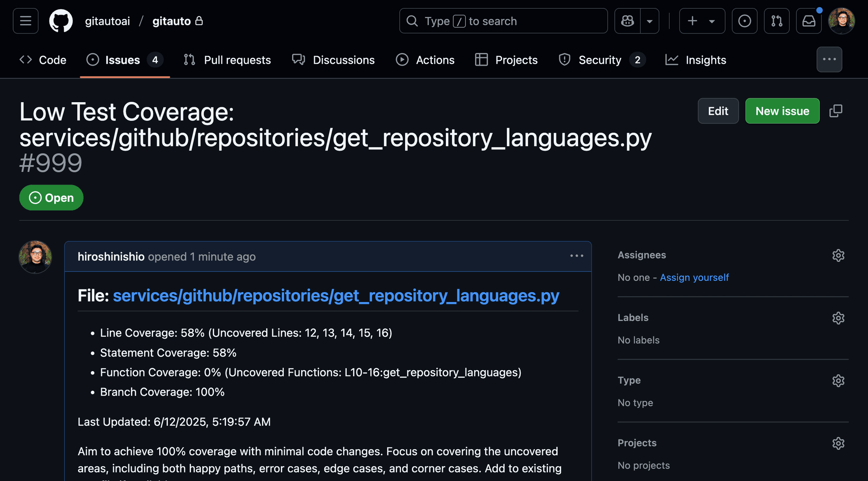The height and width of the screenshot is (481, 868).
Task: Click the No type text
Action: [635, 403]
